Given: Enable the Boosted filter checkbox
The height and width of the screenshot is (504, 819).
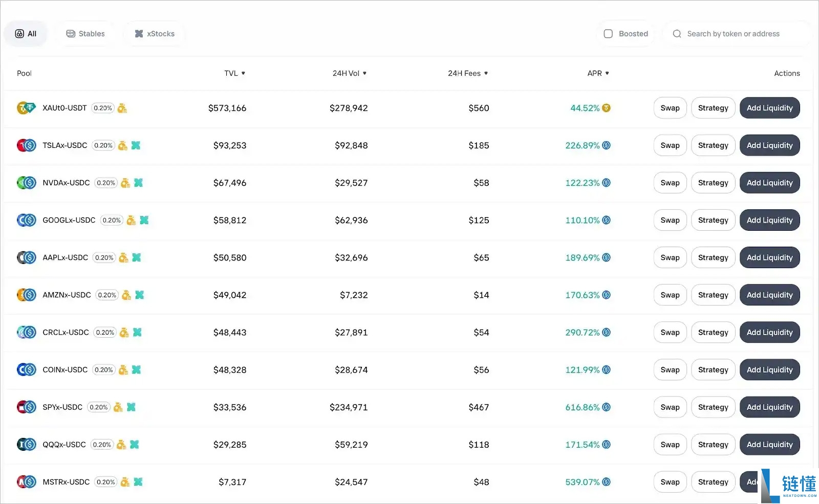Looking at the screenshot, I should pos(608,33).
